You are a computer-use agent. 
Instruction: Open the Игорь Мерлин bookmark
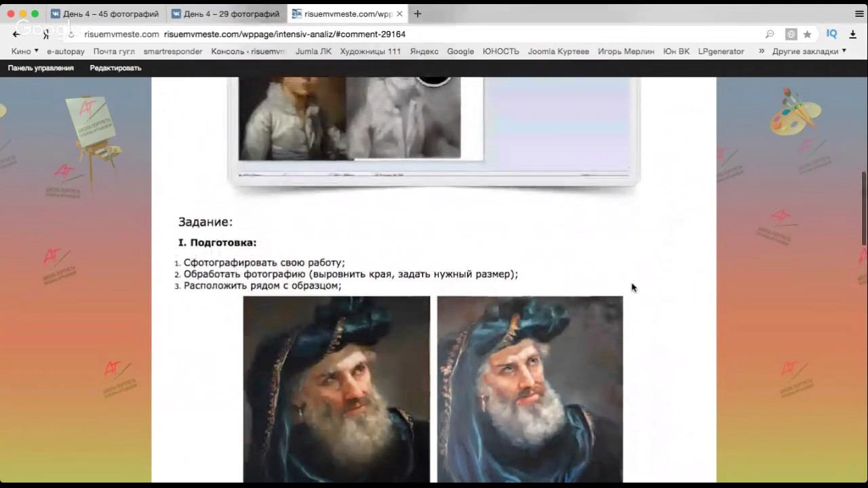click(x=626, y=52)
